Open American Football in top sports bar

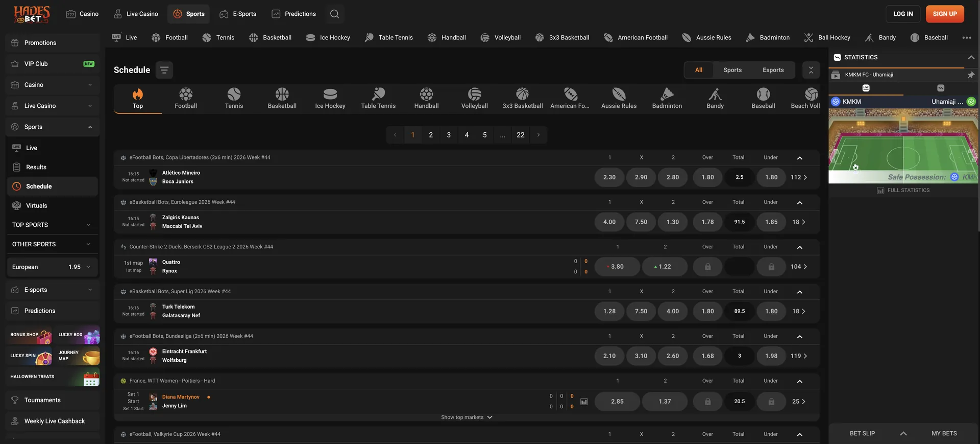[x=635, y=37]
